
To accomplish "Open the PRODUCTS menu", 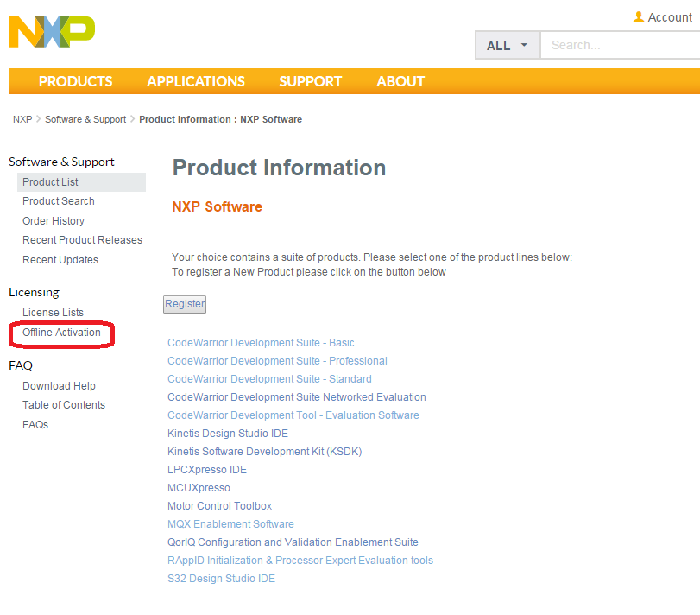I will coord(75,81).
